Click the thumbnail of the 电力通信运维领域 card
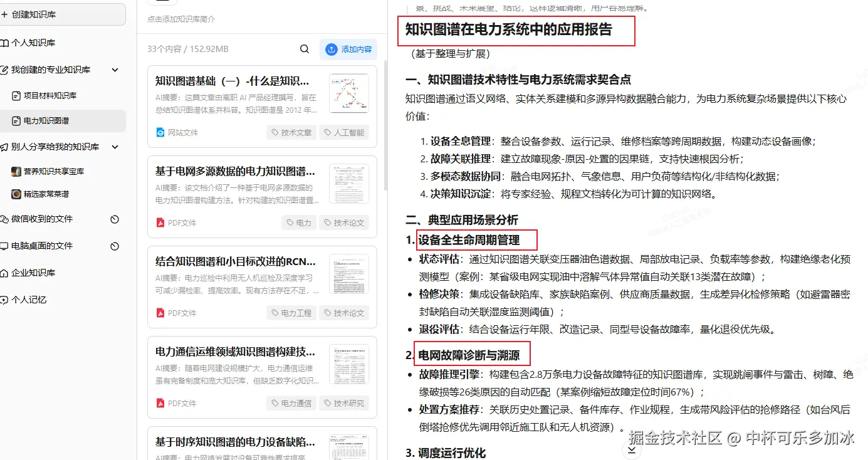This screenshot has width=868, height=460. click(349, 364)
